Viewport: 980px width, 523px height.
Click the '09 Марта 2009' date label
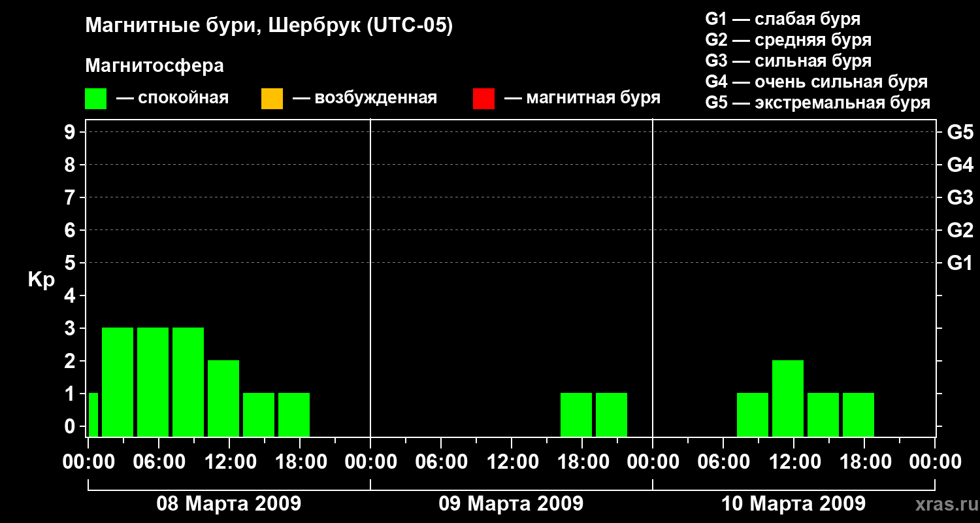(511, 503)
